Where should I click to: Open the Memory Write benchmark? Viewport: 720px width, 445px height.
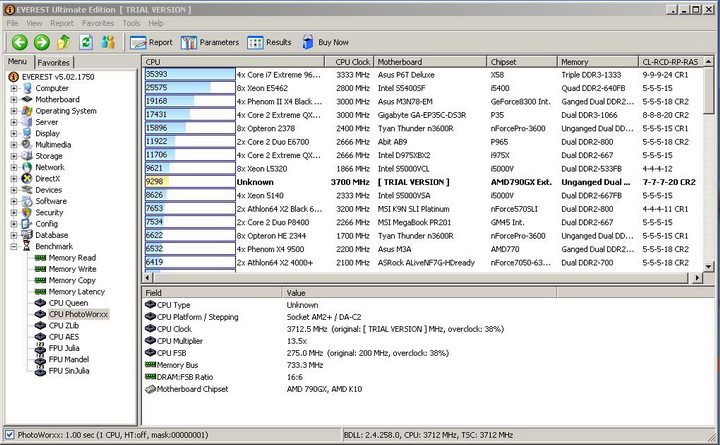coord(72,269)
